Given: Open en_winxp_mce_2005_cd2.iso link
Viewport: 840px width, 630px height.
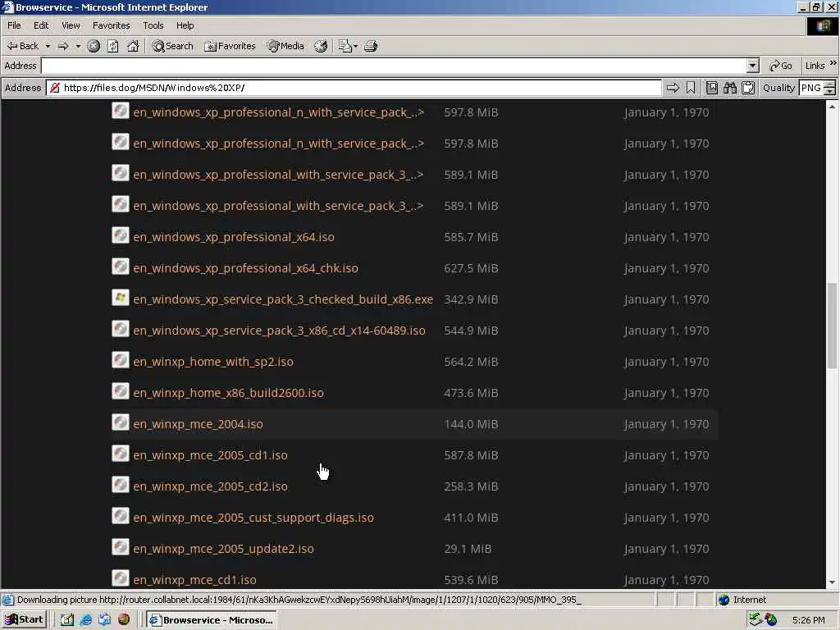Looking at the screenshot, I should coord(210,486).
